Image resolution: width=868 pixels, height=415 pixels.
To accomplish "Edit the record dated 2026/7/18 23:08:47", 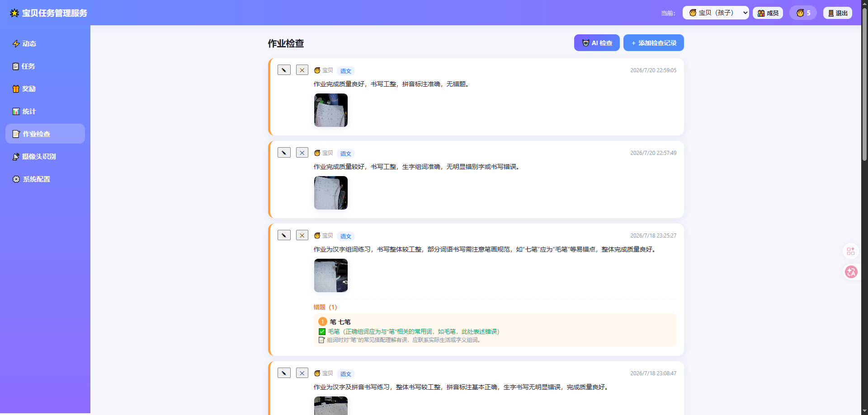I will click(x=284, y=373).
